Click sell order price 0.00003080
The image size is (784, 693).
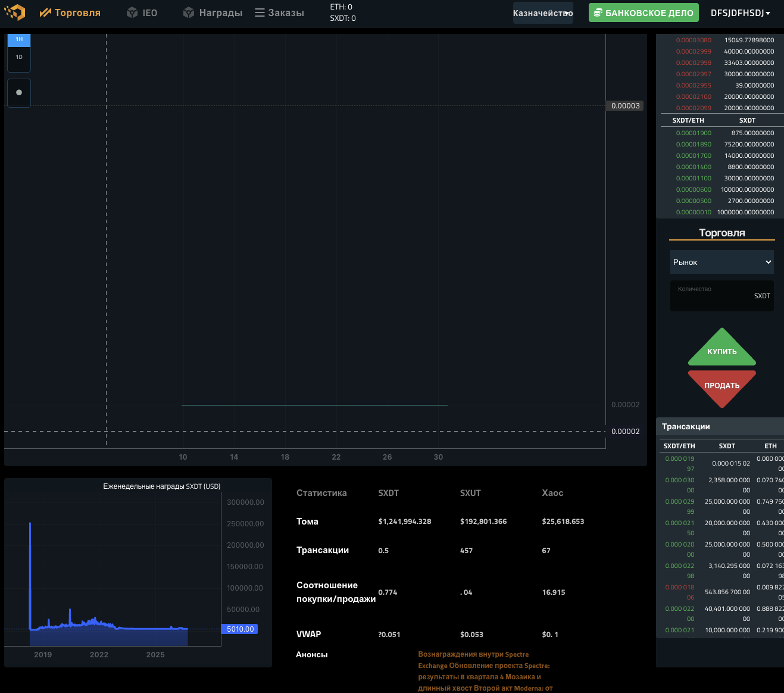click(x=694, y=40)
